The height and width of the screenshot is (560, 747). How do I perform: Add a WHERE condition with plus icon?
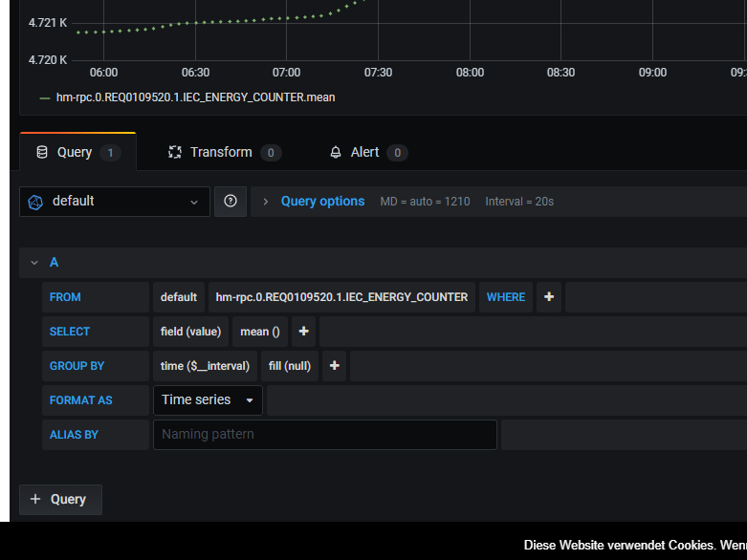coord(549,297)
